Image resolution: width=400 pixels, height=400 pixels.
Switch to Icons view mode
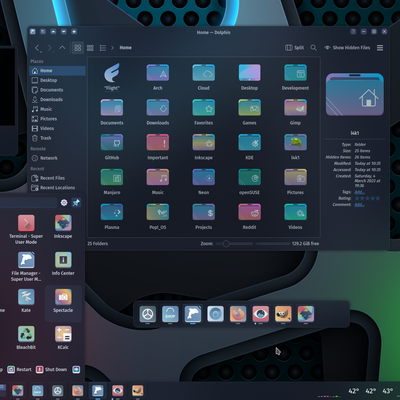[x=78, y=48]
